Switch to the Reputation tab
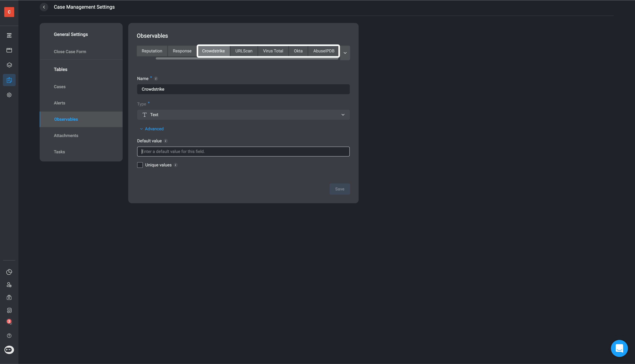 [152, 51]
